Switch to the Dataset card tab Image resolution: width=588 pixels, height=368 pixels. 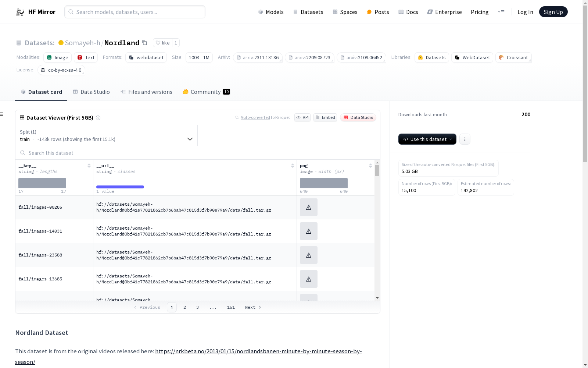point(41,92)
